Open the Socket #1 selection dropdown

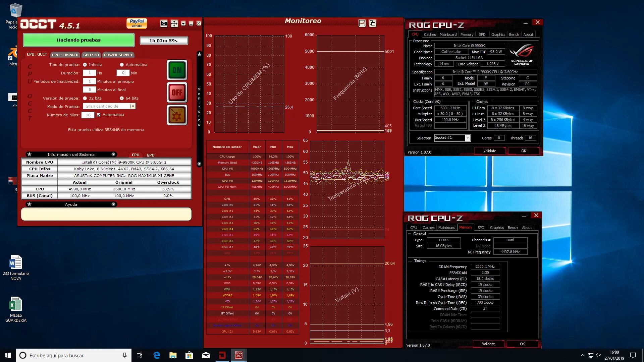(x=467, y=138)
